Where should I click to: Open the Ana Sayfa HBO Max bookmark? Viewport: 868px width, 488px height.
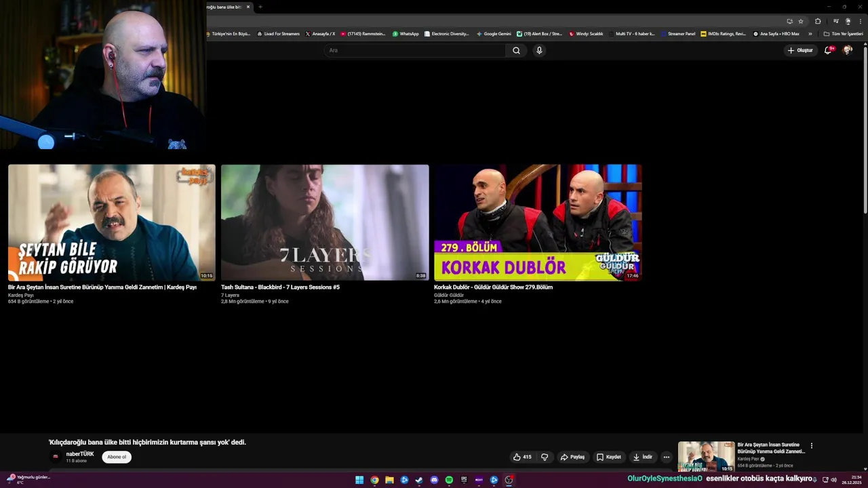click(776, 34)
